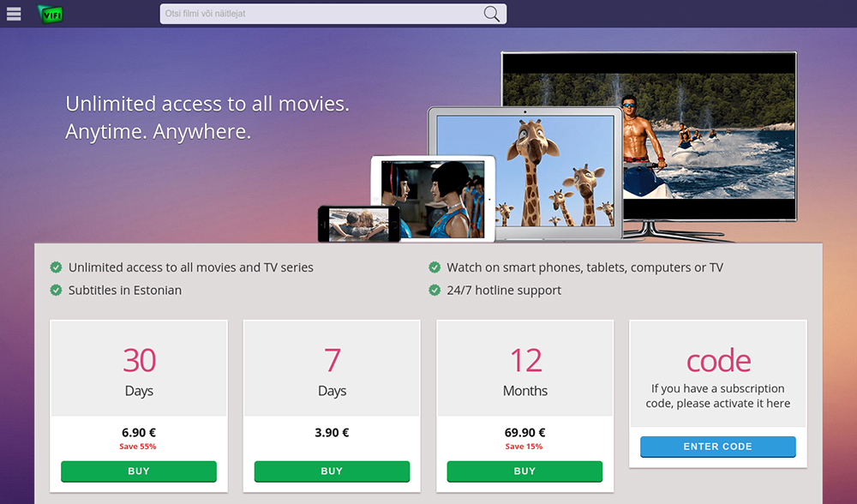This screenshot has height=504, width=857.
Task: Buy the 7 Days subscription
Action: 332,471
